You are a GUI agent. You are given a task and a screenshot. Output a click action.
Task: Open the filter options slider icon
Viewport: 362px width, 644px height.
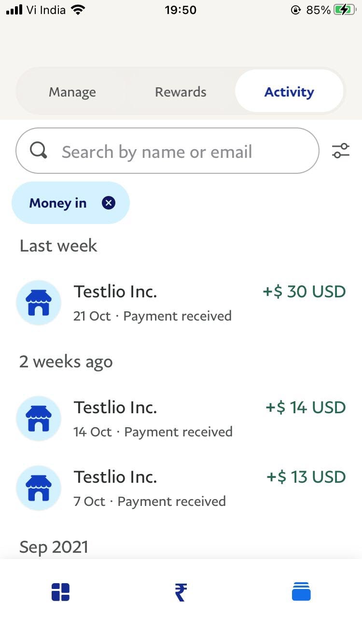tap(341, 151)
